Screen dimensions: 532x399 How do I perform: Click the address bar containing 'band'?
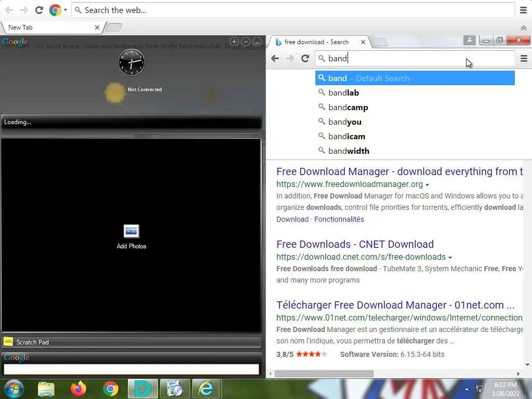point(415,58)
